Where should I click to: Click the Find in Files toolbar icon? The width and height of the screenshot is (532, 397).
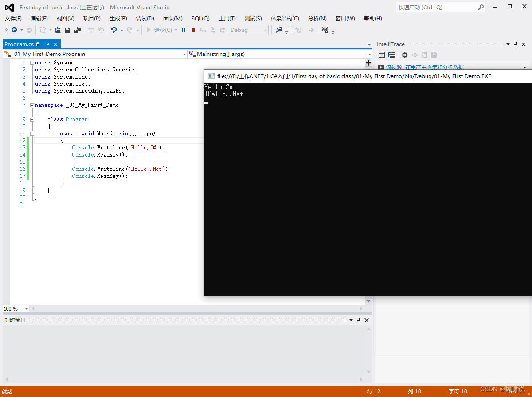(x=279, y=30)
